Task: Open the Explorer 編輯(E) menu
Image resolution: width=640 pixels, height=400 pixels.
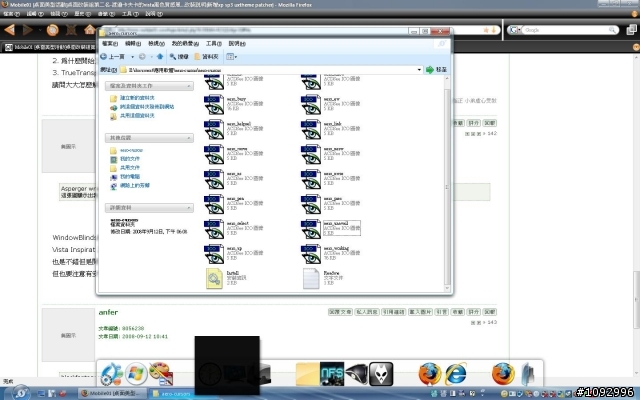Action: 133,43
